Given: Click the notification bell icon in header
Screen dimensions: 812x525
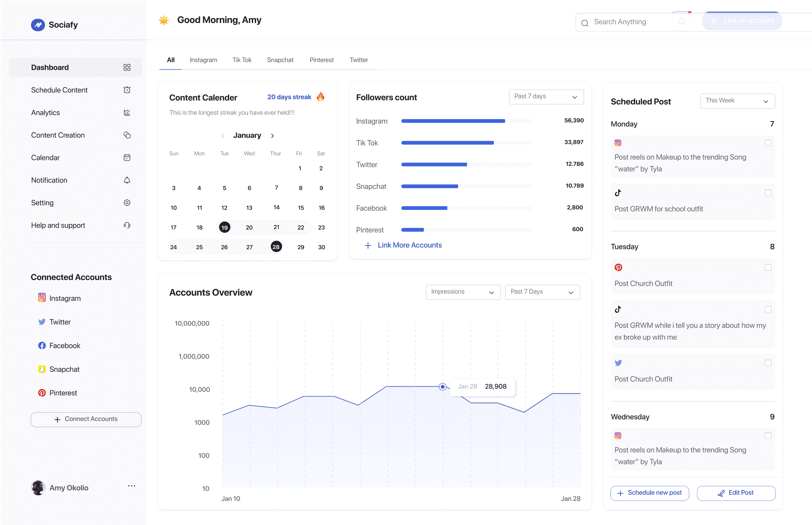Looking at the screenshot, I should click(681, 21).
